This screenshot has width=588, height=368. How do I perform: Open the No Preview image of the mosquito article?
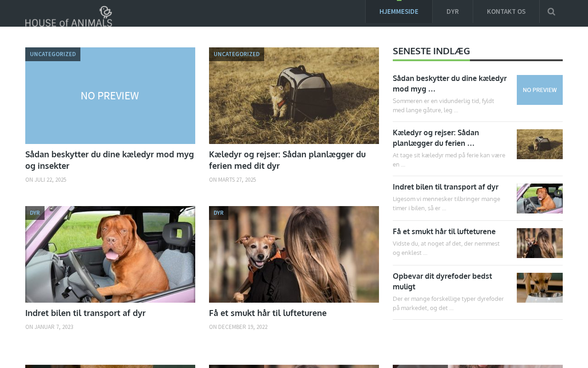coord(110,96)
